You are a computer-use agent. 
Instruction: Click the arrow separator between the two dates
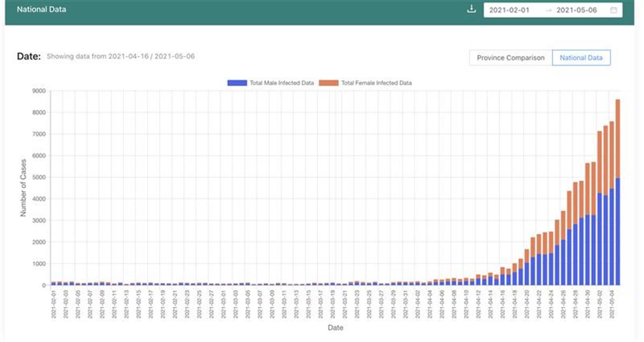pos(548,10)
